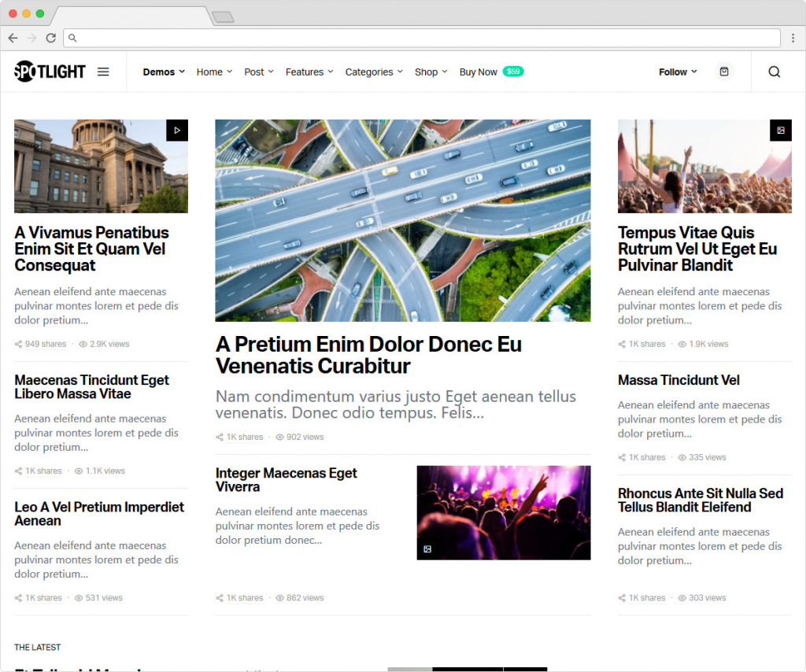Click the video play icon on building photo

click(x=177, y=131)
